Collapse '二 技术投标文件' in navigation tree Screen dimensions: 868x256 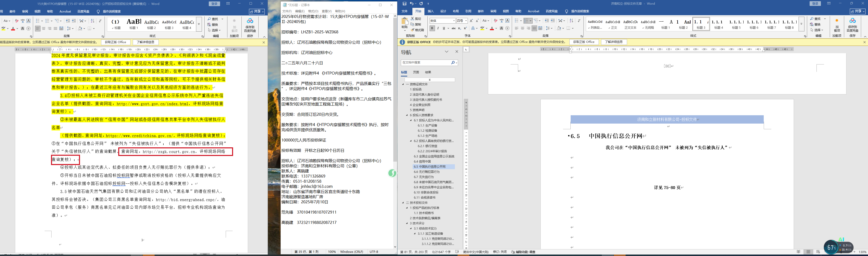tap(403, 203)
